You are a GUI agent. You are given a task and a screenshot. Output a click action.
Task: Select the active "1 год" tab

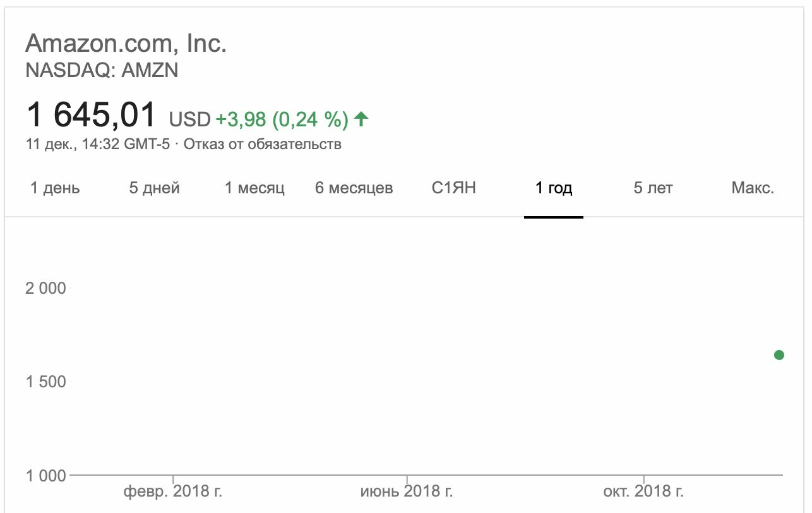[554, 188]
